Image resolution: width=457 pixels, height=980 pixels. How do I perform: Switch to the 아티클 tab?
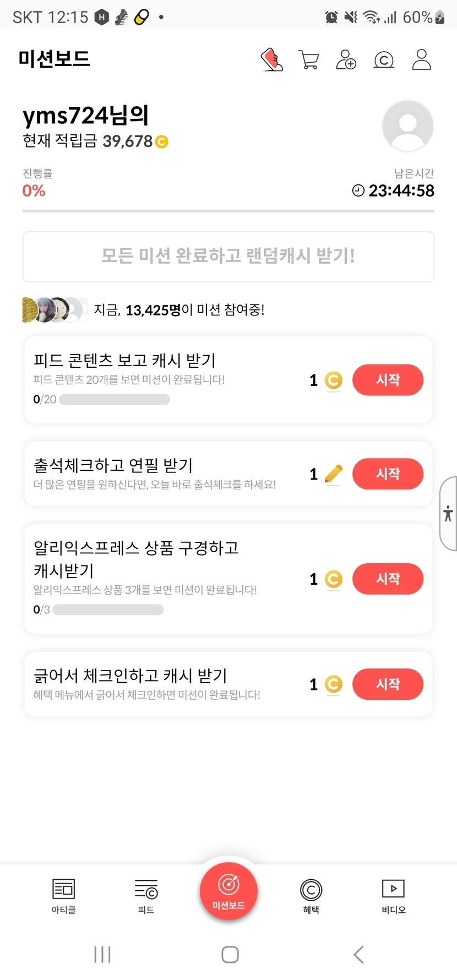(x=63, y=895)
